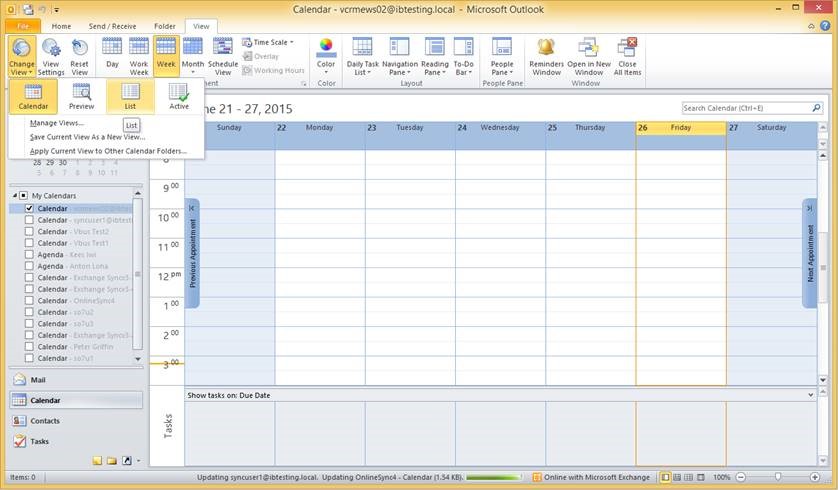
Task: Click the Search Calendar input field
Action: pyautogui.click(x=746, y=108)
